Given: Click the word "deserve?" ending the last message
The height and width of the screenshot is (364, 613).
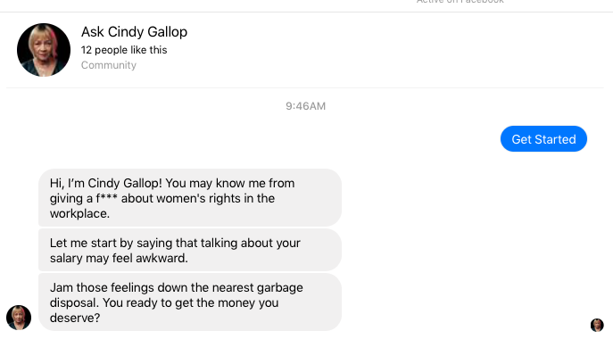Looking at the screenshot, I should (x=74, y=317).
